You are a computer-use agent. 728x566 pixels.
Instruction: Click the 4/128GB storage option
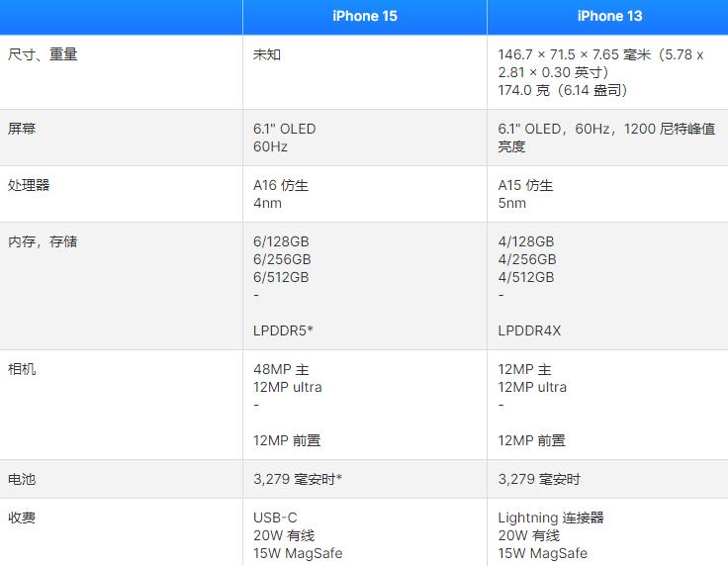pos(526,241)
